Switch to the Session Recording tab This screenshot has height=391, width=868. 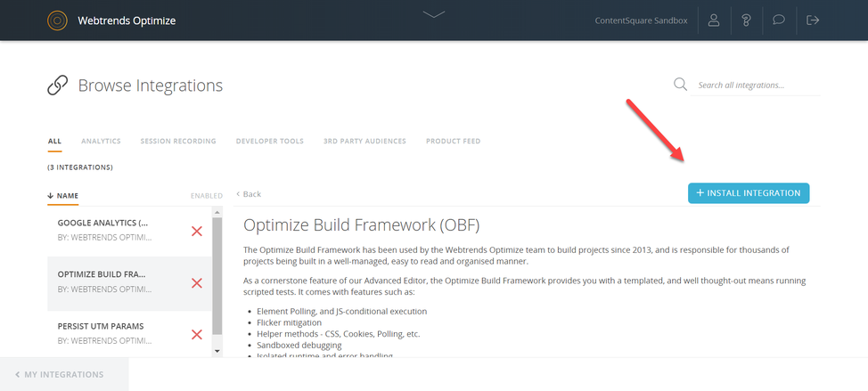178,141
